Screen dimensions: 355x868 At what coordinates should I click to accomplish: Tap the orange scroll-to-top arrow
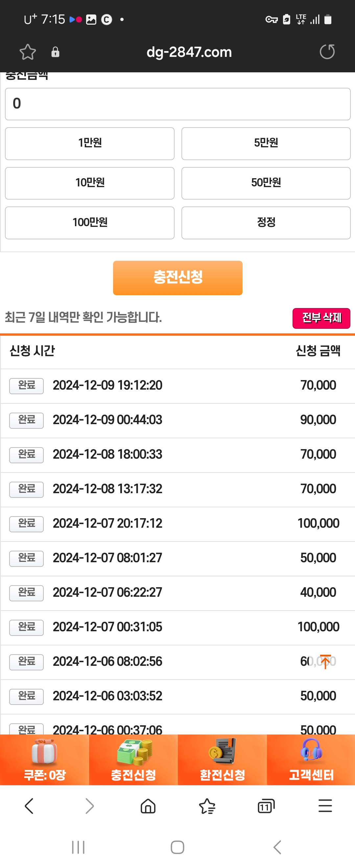click(325, 662)
